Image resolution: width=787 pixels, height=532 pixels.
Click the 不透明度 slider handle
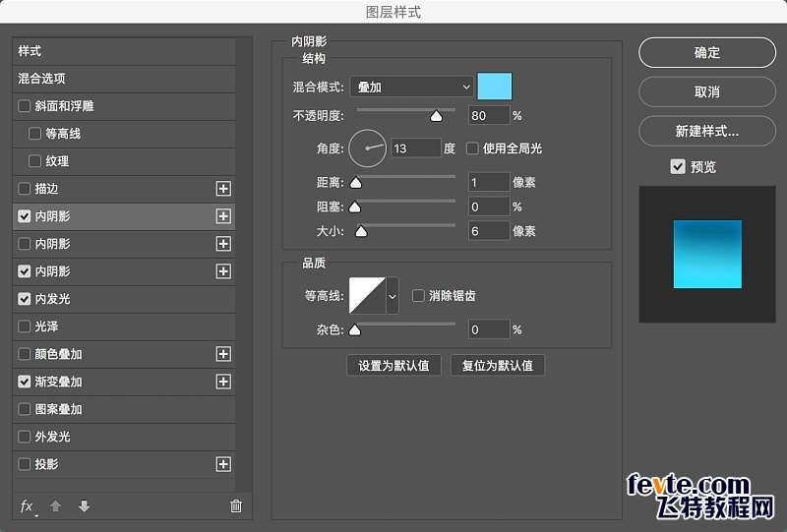(436, 116)
